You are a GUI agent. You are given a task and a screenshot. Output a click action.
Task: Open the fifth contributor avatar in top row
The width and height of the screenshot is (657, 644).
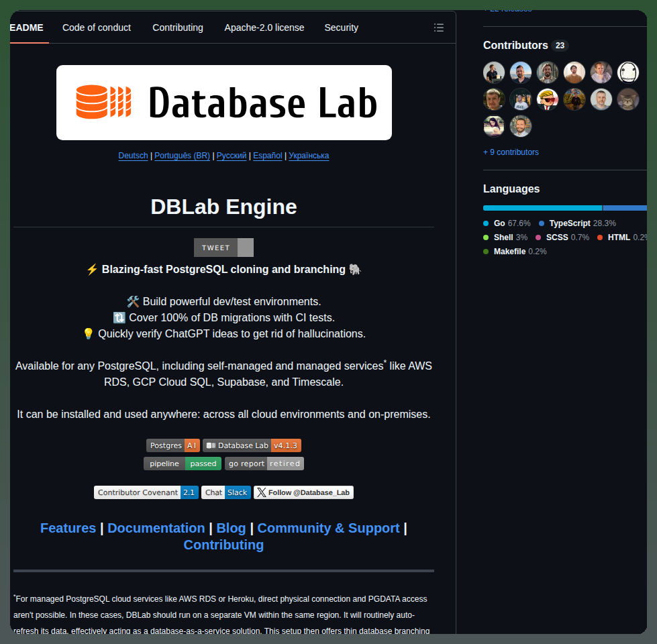[601, 72]
